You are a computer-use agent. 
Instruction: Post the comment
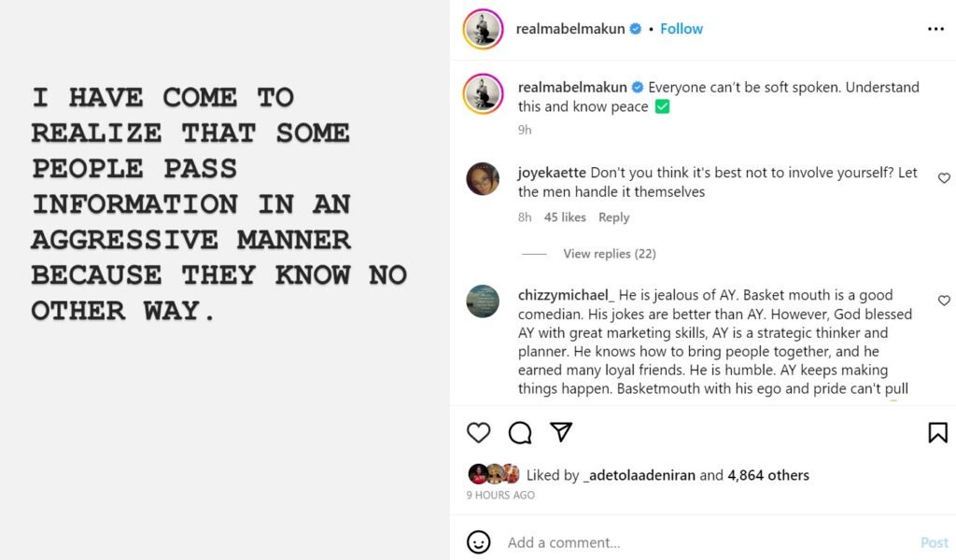(934, 542)
